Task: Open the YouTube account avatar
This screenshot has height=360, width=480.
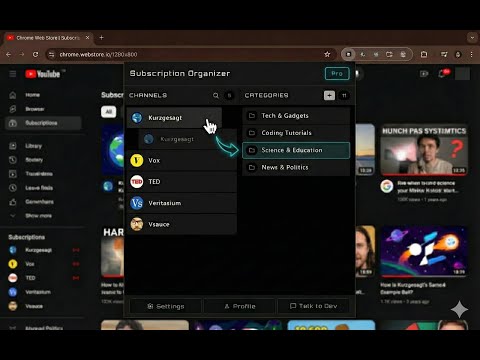Action: pos(462,74)
